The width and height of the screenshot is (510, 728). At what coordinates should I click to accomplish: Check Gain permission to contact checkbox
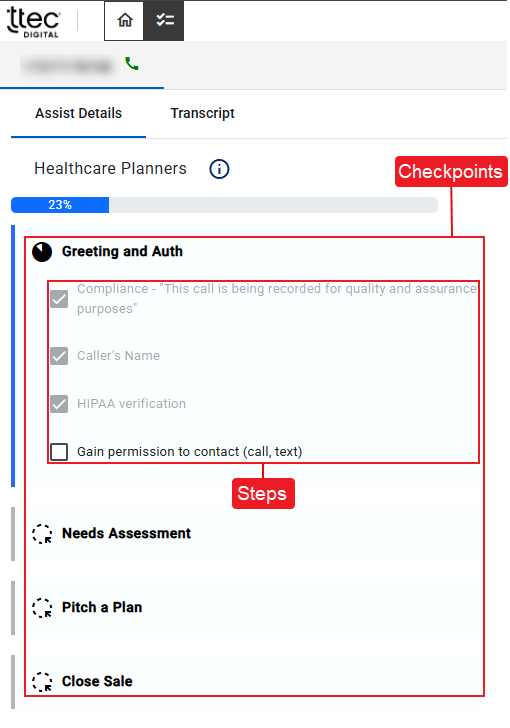click(59, 452)
